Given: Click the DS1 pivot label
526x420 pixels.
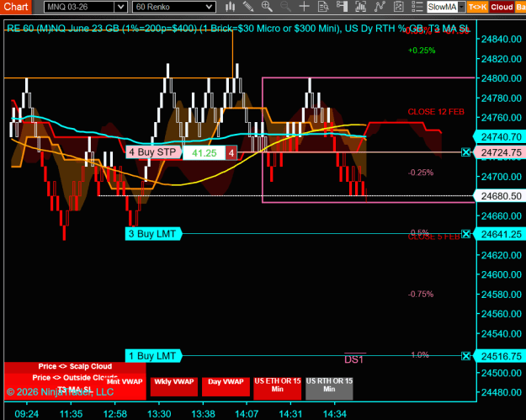Looking at the screenshot, I should 354,359.
